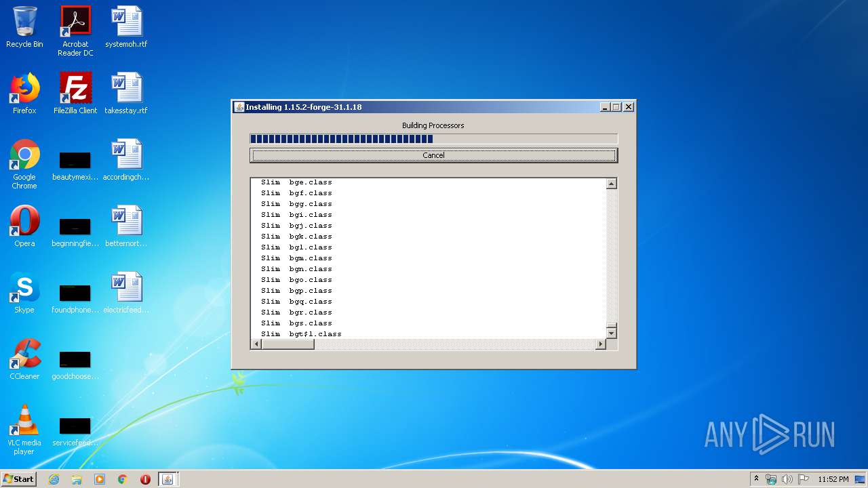Select log line 'Slim bgn.class'

296,269
